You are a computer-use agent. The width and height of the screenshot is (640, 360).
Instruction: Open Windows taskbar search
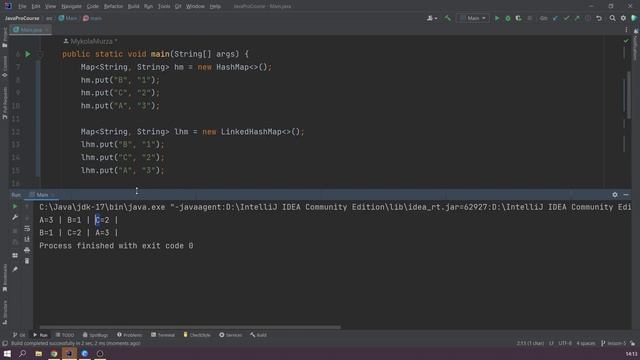[x=22, y=353]
